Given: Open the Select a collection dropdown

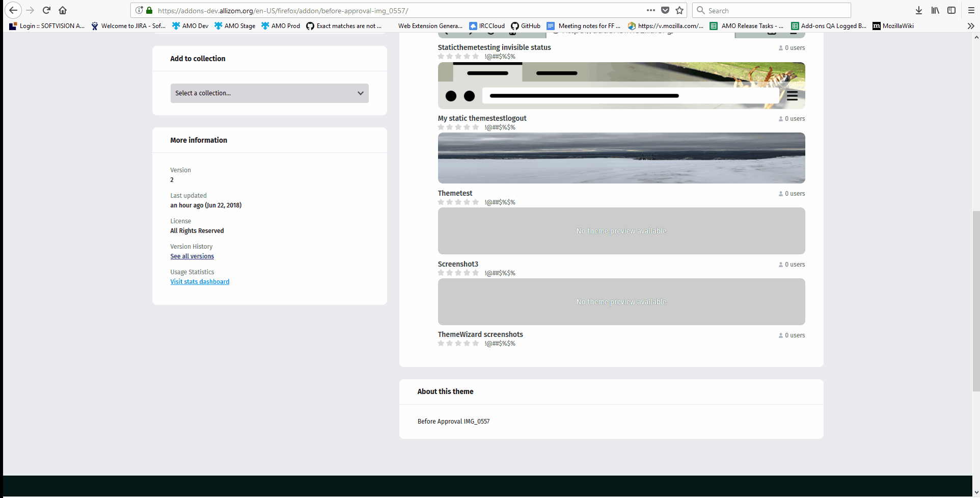Looking at the screenshot, I should [269, 93].
